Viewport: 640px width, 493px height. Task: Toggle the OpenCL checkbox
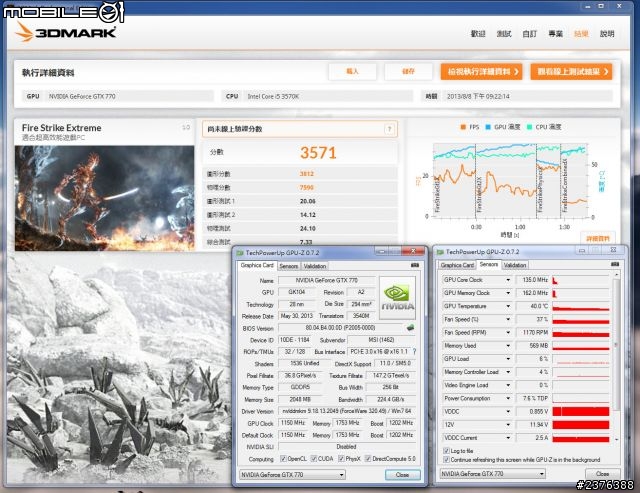(x=283, y=458)
